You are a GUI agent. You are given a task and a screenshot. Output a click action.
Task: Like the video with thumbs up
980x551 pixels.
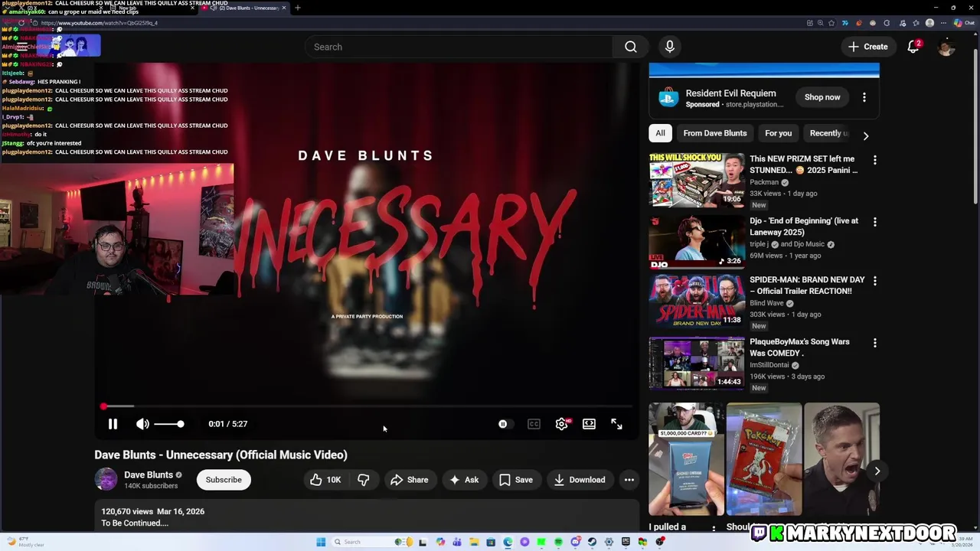coord(325,480)
